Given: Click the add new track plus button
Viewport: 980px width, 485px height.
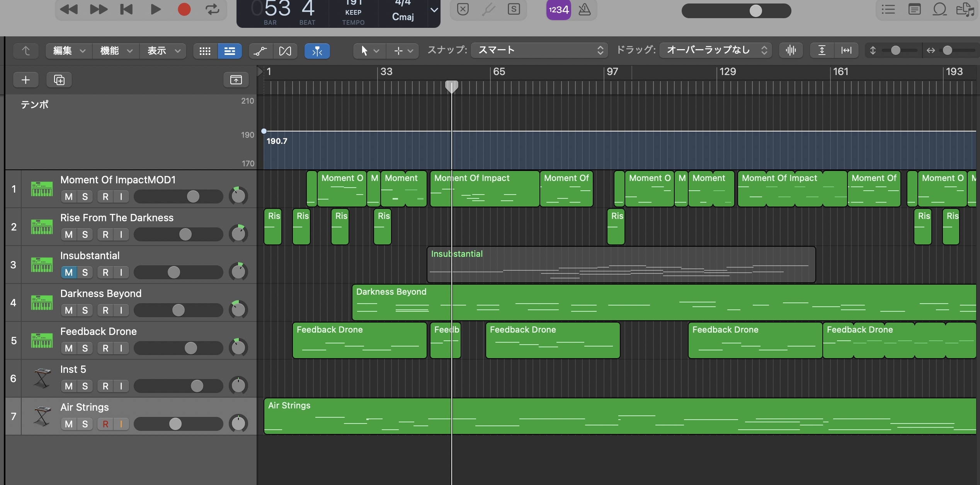Looking at the screenshot, I should pos(26,80).
